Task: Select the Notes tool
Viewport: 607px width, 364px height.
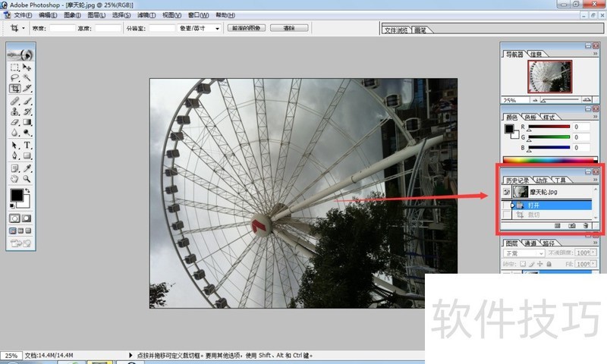Action: tap(14, 168)
